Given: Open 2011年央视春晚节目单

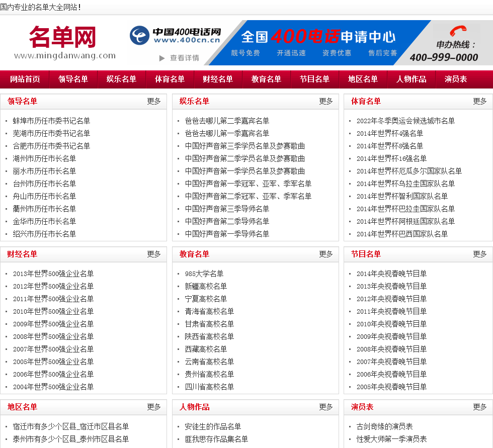Looking at the screenshot, I should coord(391,312).
